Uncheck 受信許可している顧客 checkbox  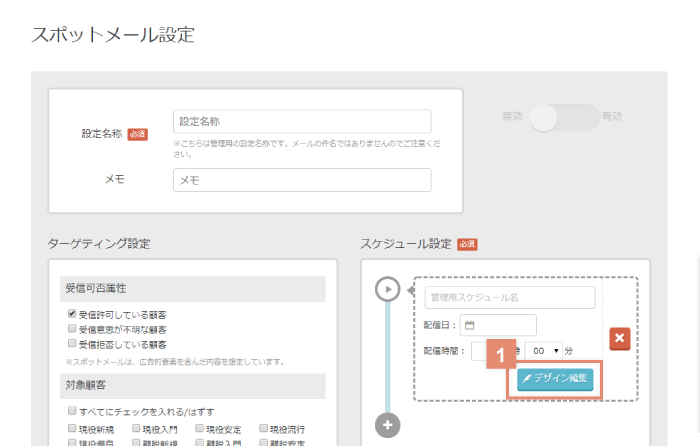pos(71,314)
